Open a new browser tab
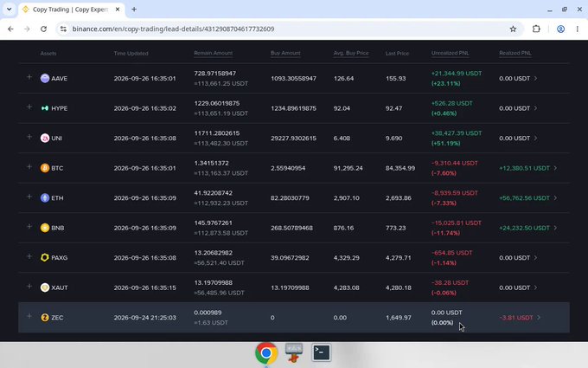 pos(134,10)
